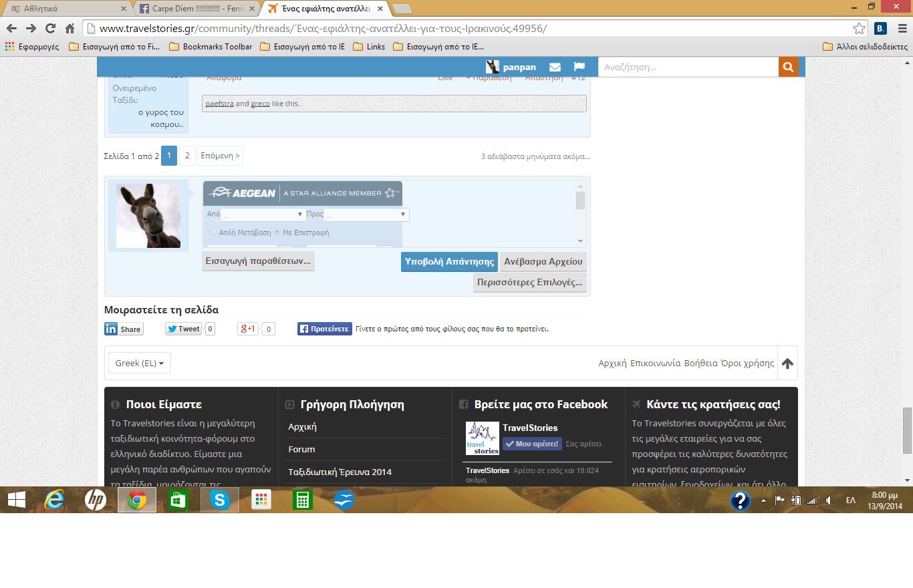This screenshot has width=913, height=588.
Task: Open the greco user link
Action: [260, 104]
